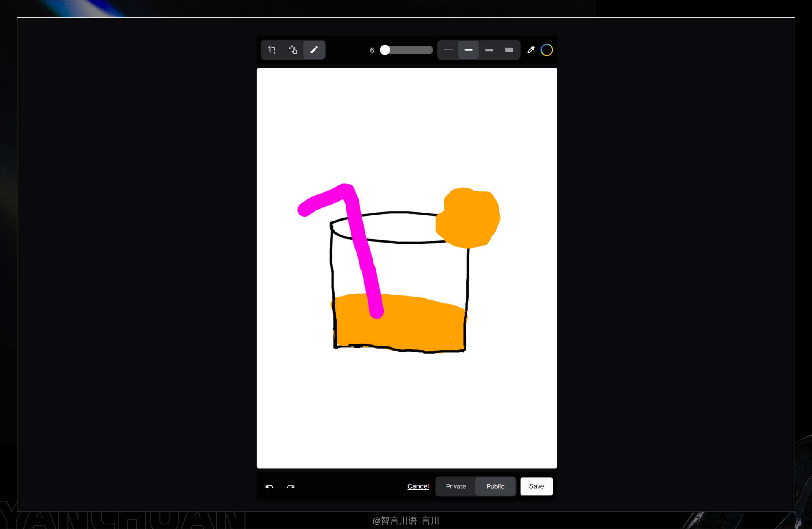Select the crop tool
The image size is (812, 529).
[272, 50]
